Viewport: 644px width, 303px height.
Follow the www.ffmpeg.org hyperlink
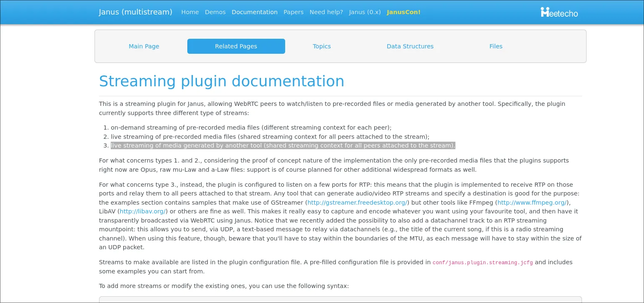[532, 203]
